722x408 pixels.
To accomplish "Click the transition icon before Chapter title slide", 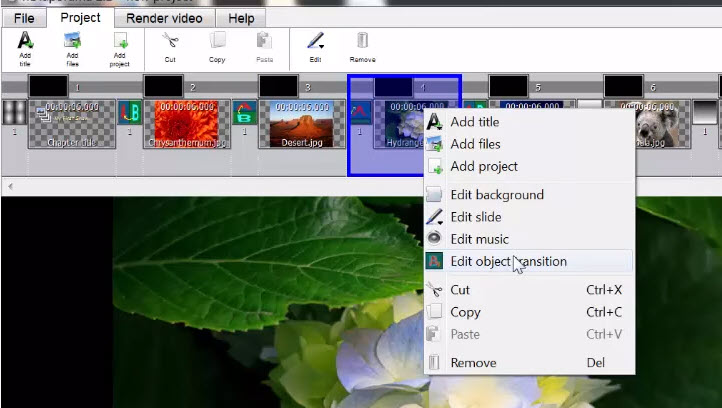I will [14, 112].
